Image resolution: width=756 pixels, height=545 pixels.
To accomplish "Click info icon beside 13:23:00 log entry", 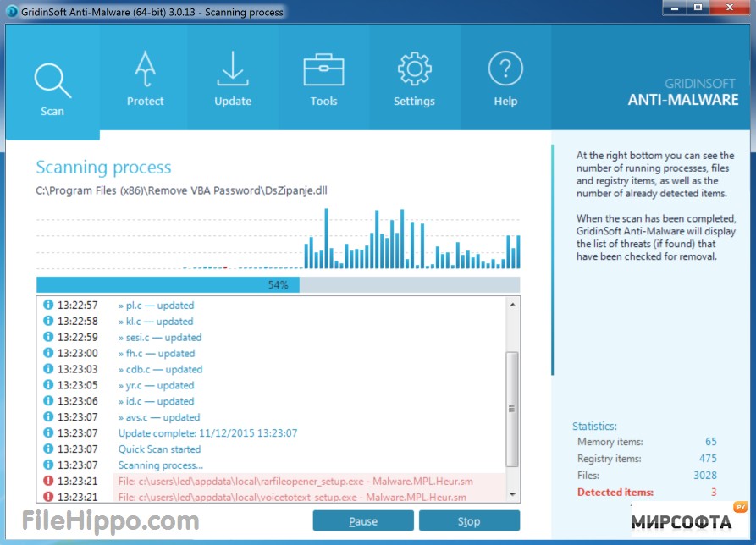I will click(48, 353).
